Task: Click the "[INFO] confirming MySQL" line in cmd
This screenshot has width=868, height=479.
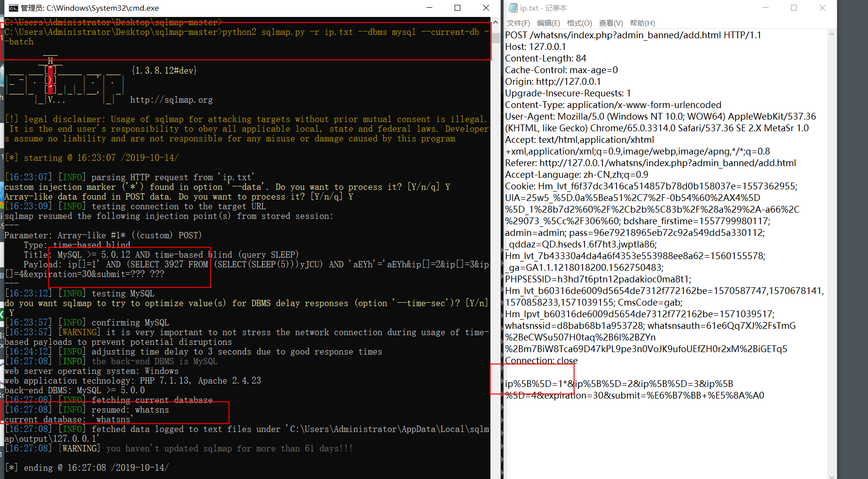Action: point(87,323)
